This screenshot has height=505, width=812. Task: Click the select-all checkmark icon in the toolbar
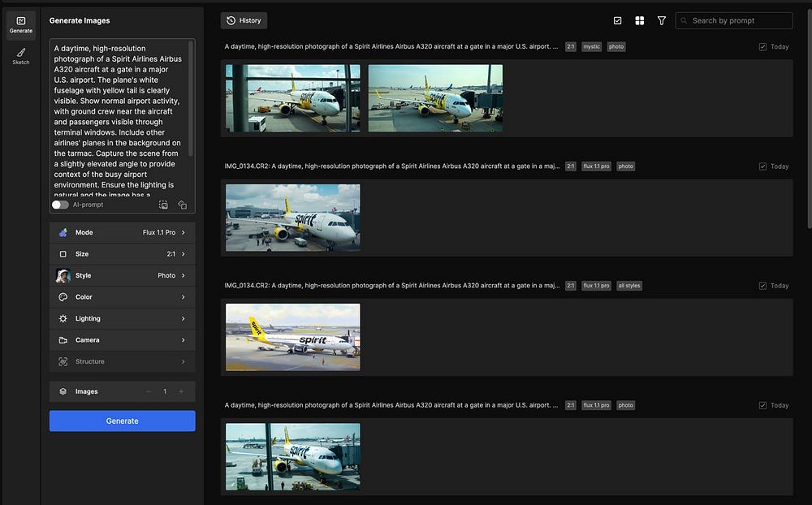pyautogui.click(x=617, y=21)
